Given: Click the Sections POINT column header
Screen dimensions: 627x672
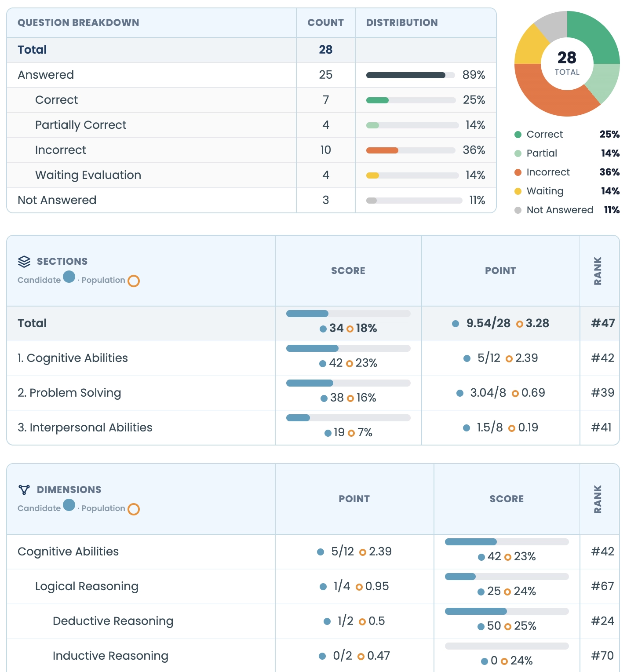Looking at the screenshot, I should point(501,271).
